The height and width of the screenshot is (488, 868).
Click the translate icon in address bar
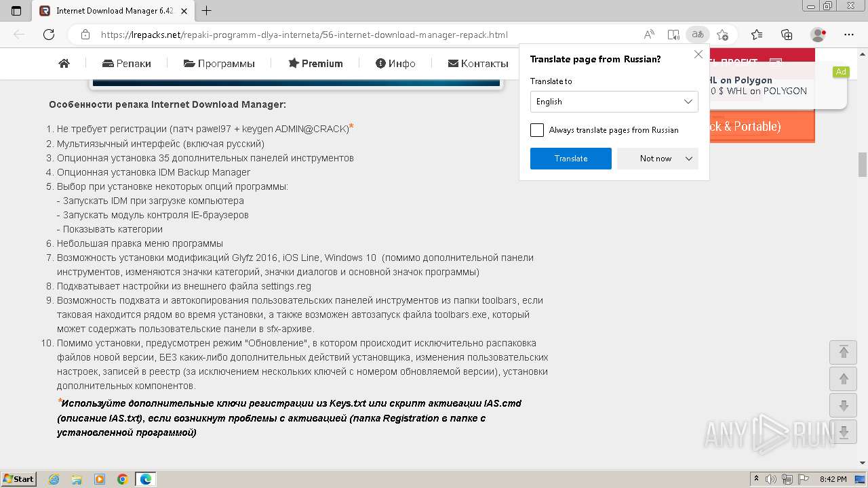coord(696,35)
